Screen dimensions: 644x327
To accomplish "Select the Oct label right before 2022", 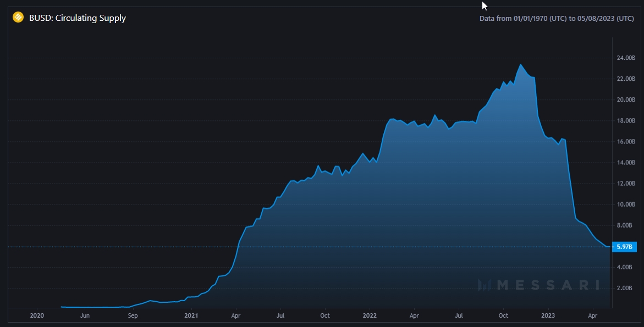I will (x=325, y=315).
